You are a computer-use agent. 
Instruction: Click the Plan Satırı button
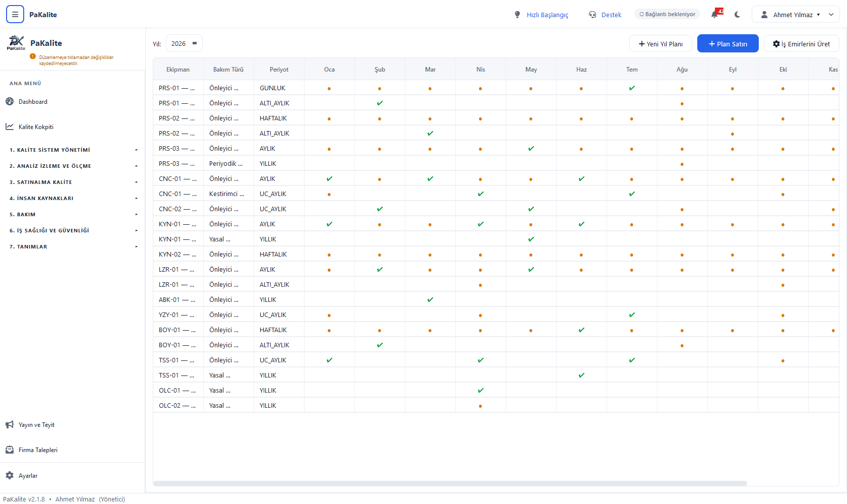728,43
